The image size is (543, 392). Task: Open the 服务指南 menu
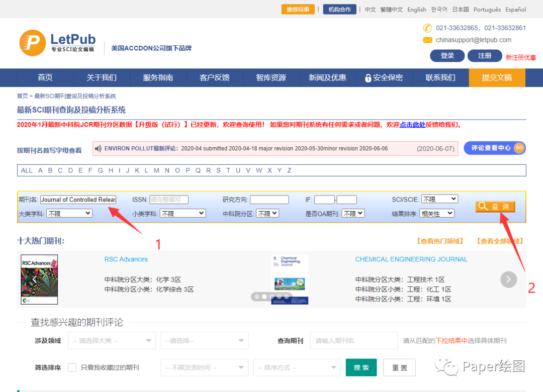[158, 77]
